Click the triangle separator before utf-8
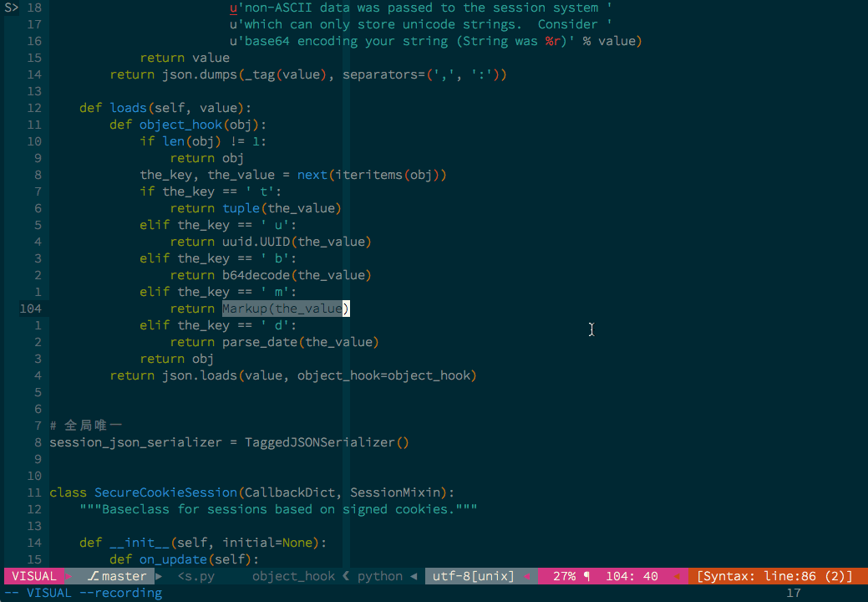868x602 pixels. pos(412,576)
